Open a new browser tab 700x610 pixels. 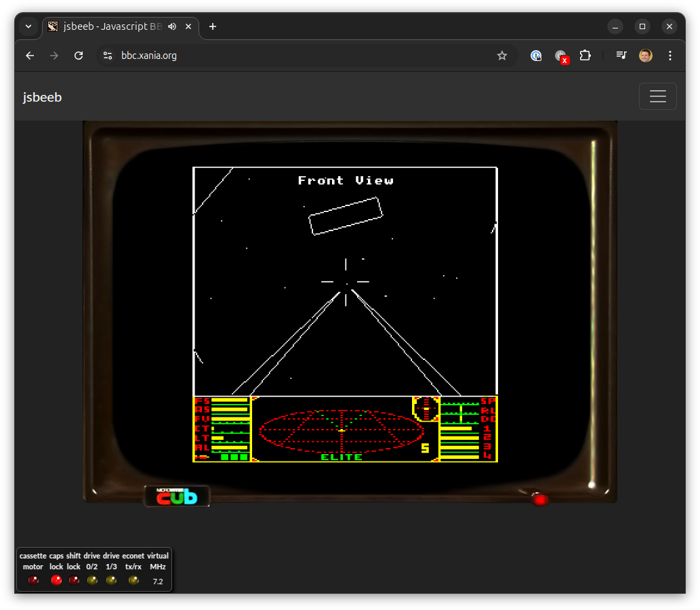click(x=213, y=27)
